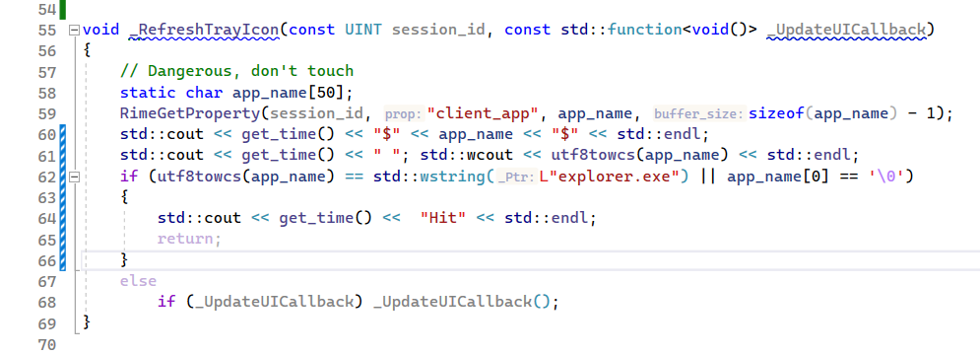Click the prop: inlay hint label

click(x=403, y=114)
